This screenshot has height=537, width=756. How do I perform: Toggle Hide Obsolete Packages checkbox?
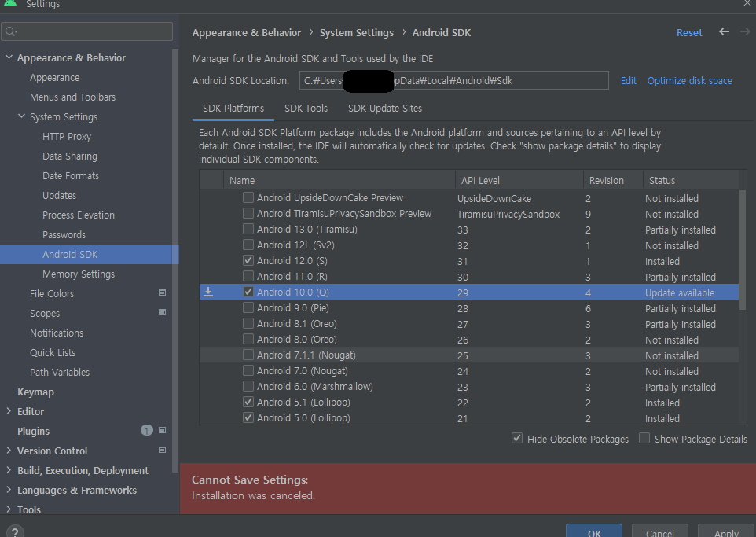pos(517,438)
